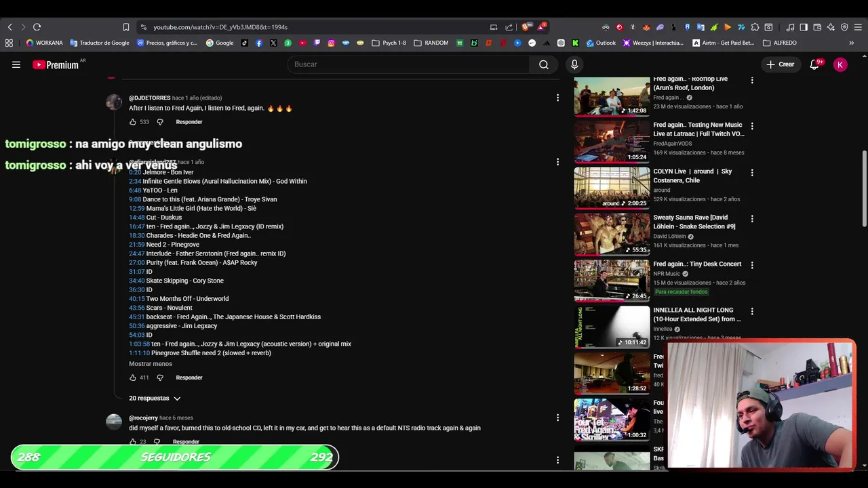Like the tracklist comment with 411 likes

133,378
